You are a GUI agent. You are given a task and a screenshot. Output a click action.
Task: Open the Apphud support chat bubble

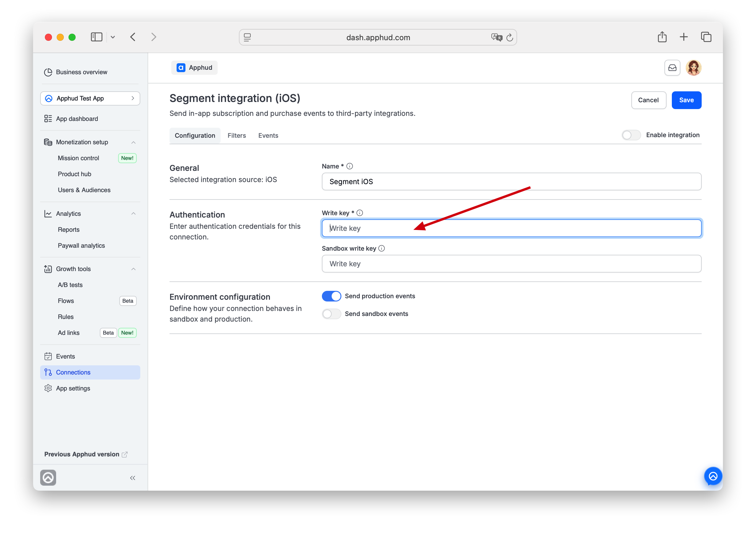[713, 476]
